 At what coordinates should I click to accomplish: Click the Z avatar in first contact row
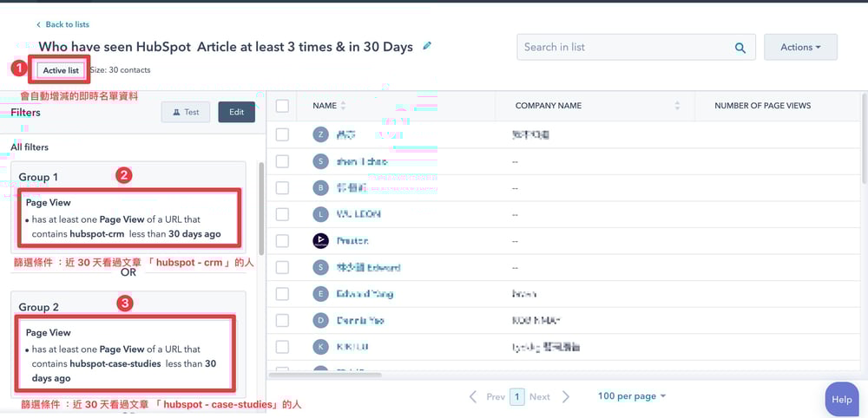point(320,134)
